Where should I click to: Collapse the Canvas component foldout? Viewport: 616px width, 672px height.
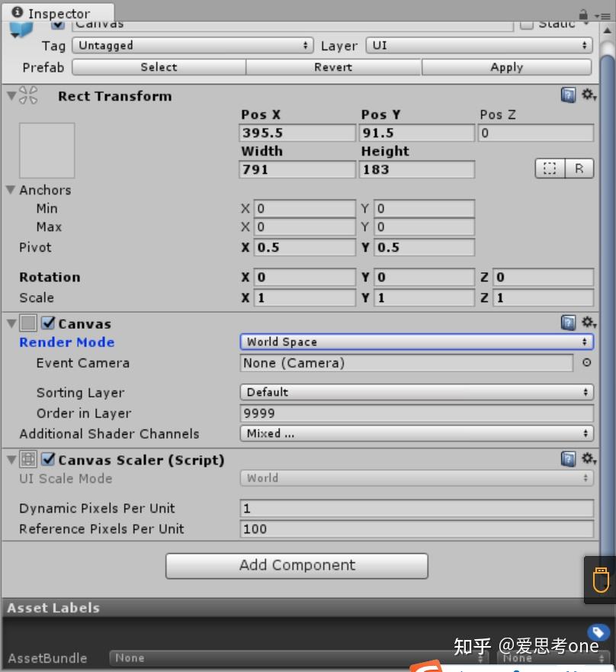(x=11, y=323)
